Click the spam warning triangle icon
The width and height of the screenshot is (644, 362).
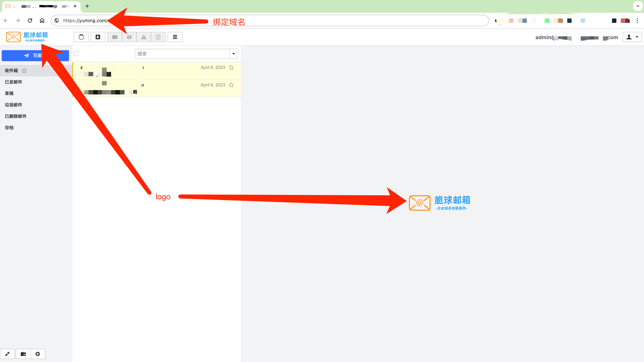coord(144,37)
